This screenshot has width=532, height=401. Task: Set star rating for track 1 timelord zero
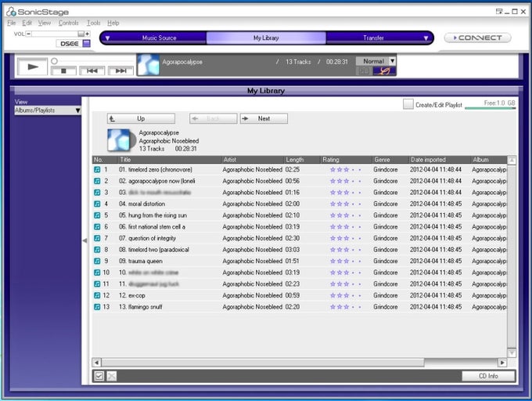[x=345, y=169]
